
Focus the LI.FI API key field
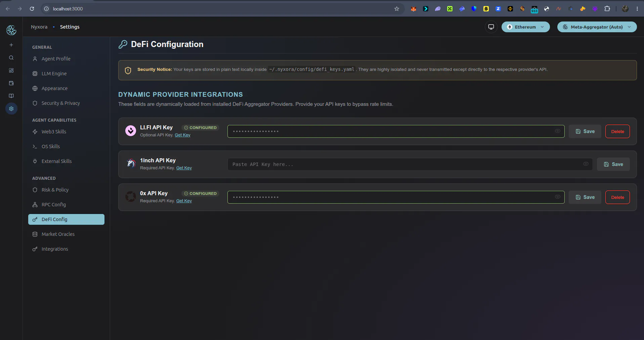(396, 131)
